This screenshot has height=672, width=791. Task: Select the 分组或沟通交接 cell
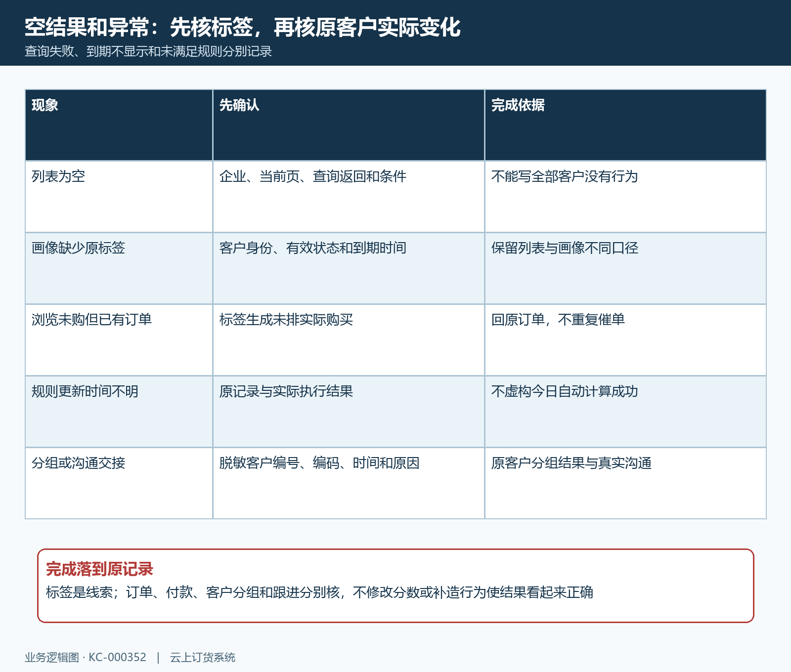[x=119, y=483]
